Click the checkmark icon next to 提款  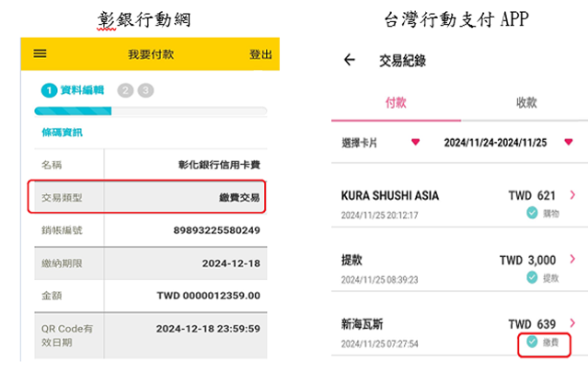[x=532, y=277]
